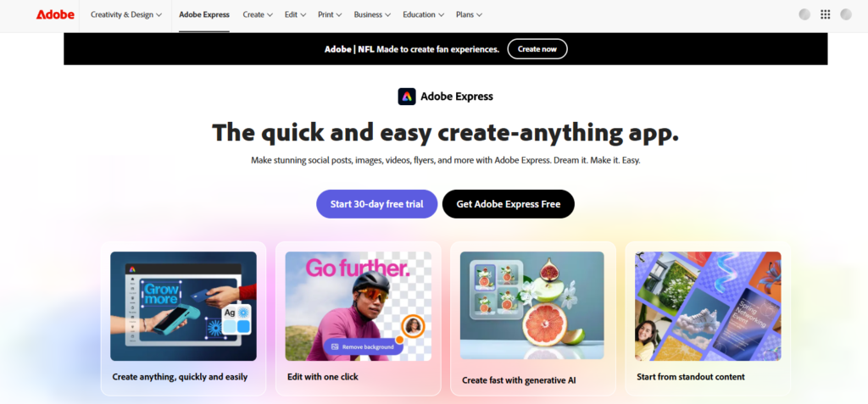Click the Create now banner button

pos(537,49)
